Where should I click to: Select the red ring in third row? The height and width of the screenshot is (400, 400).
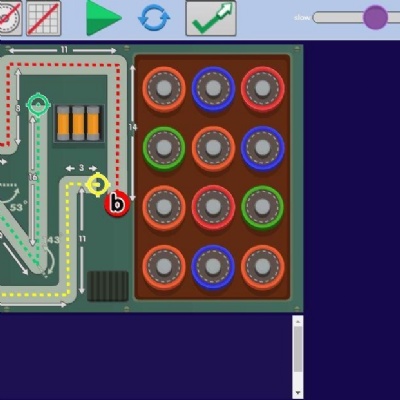[213, 207]
